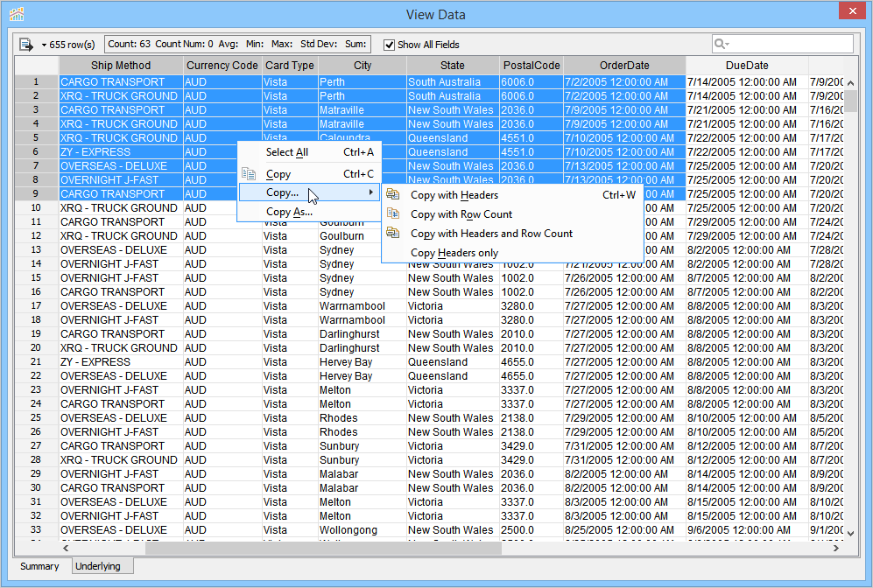Click the PostalCode column header
Screen dimensions: 873x588
pos(532,65)
